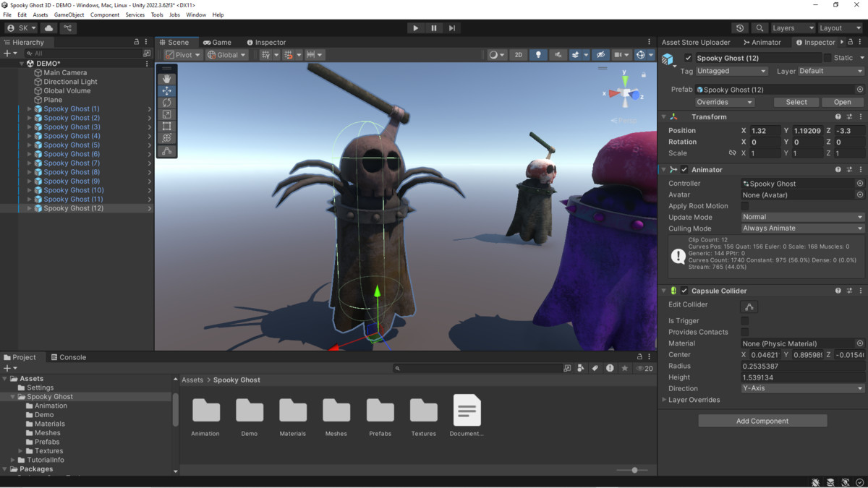The width and height of the screenshot is (868, 488).
Task: Open the Direction dropdown showing Y-Axis
Action: (802, 388)
